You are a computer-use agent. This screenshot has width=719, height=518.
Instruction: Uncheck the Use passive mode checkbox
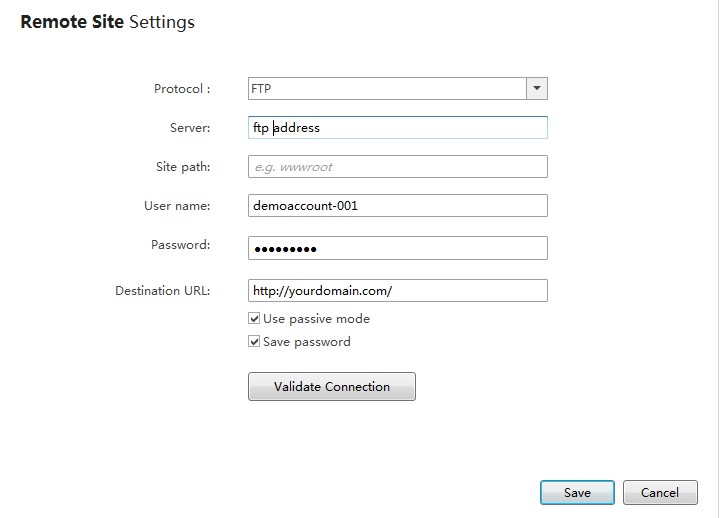[x=255, y=319]
